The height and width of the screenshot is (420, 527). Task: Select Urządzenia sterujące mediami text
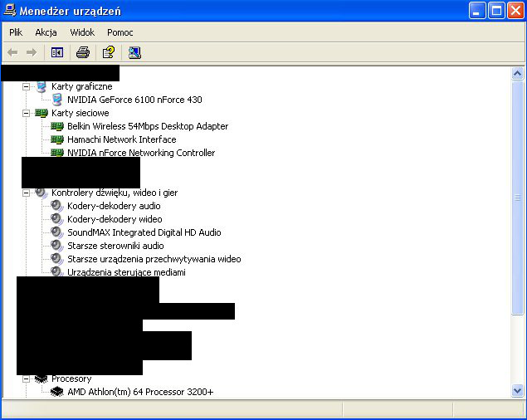pos(126,272)
